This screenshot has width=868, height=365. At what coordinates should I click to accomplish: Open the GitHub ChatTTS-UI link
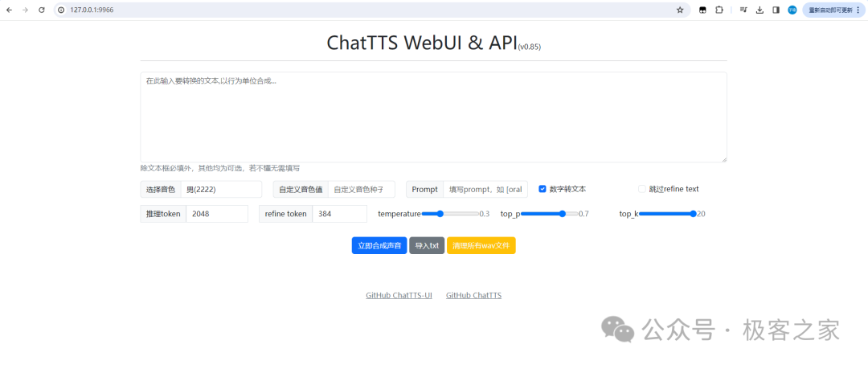[x=399, y=295]
